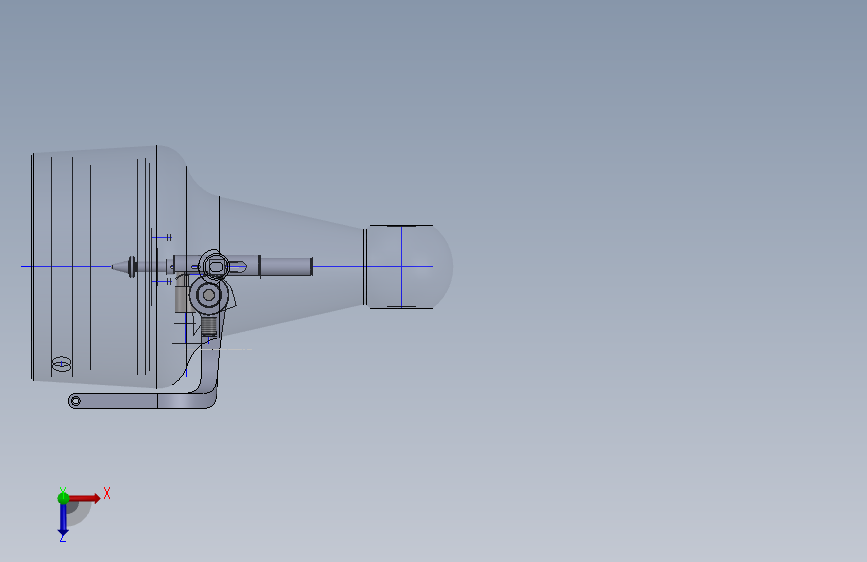This screenshot has width=867, height=562.
Task: Click the green Y axis ball of the triad
Action: pyautogui.click(x=63, y=498)
